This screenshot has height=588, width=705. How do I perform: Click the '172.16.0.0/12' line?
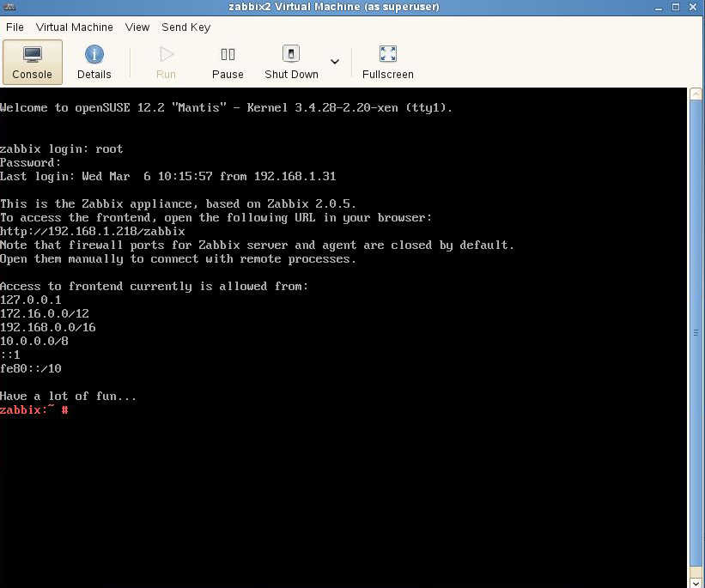tap(45, 314)
